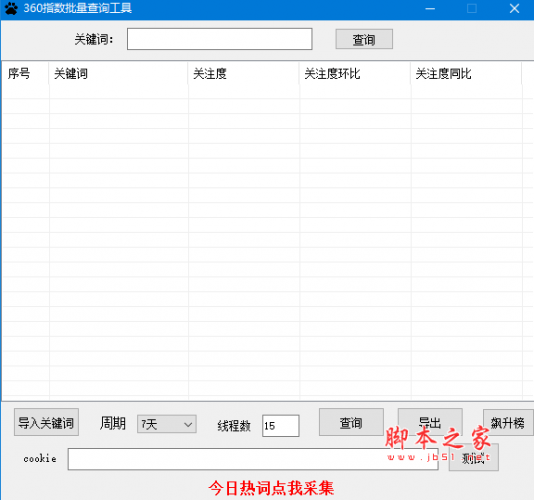Expand the 周期 dropdown showing 7天

click(167, 424)
